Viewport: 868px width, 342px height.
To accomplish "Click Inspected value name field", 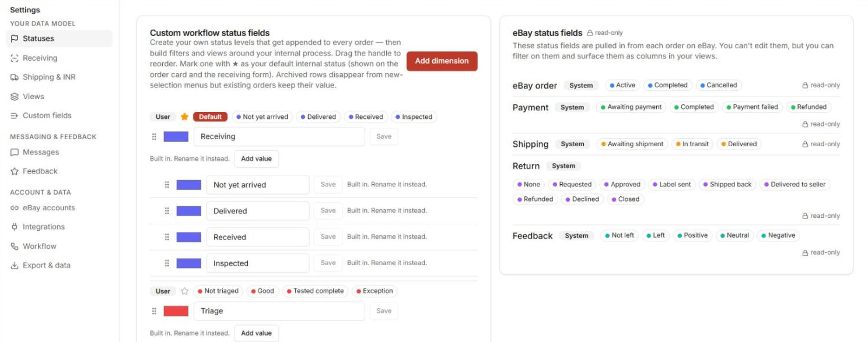I will (x=258, y=263).
